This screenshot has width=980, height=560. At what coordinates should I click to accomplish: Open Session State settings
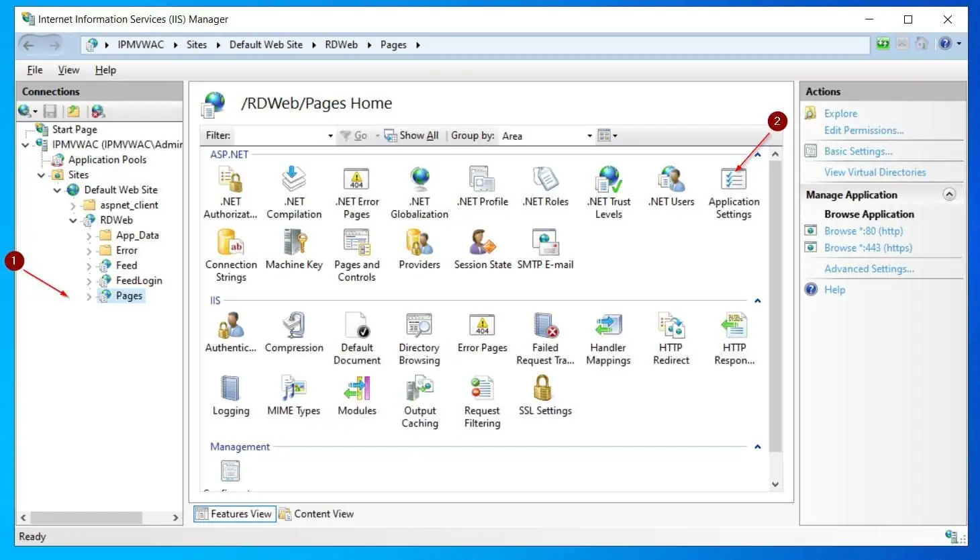[483, 250]
